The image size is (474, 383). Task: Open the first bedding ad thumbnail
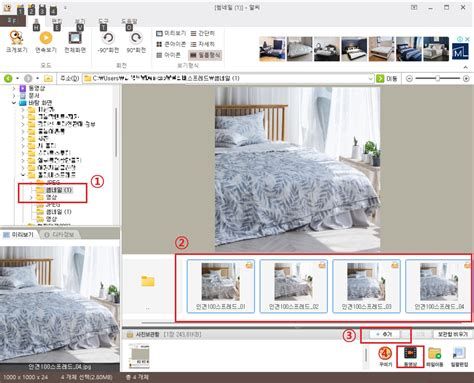tap(272, 49)
